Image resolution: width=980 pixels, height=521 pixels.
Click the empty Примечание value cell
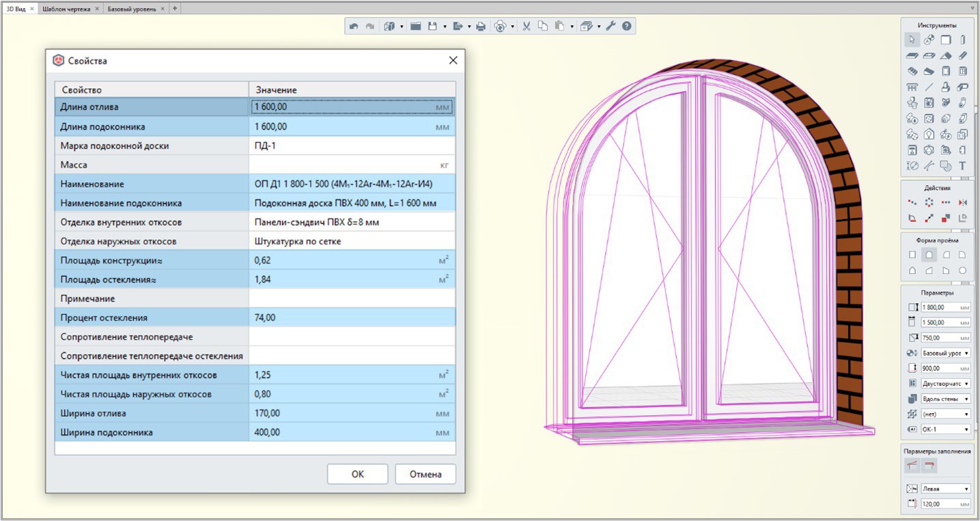pos(352,298)
